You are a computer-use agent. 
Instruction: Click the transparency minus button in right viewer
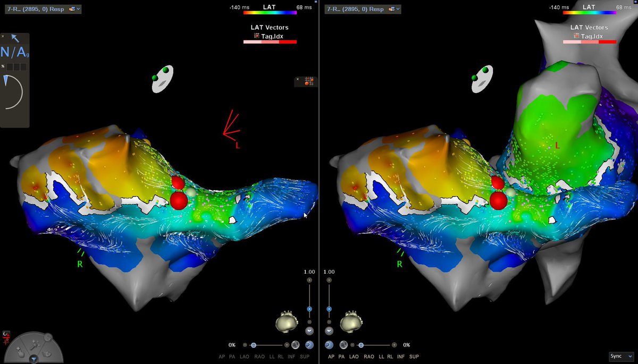click(x=352, y=345)
